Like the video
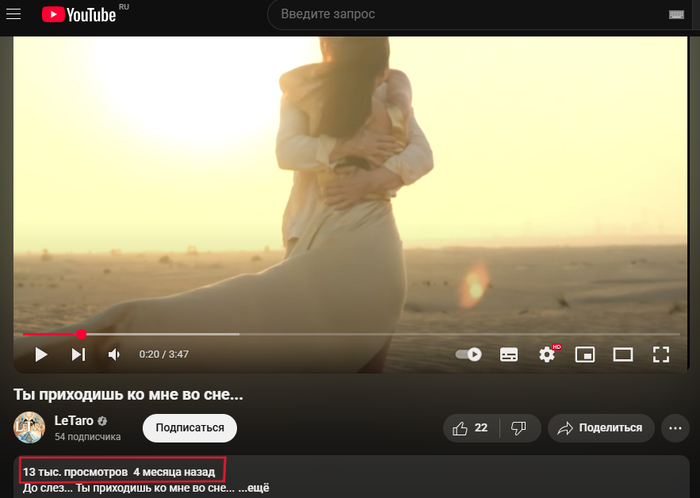 tap(470, 428)
